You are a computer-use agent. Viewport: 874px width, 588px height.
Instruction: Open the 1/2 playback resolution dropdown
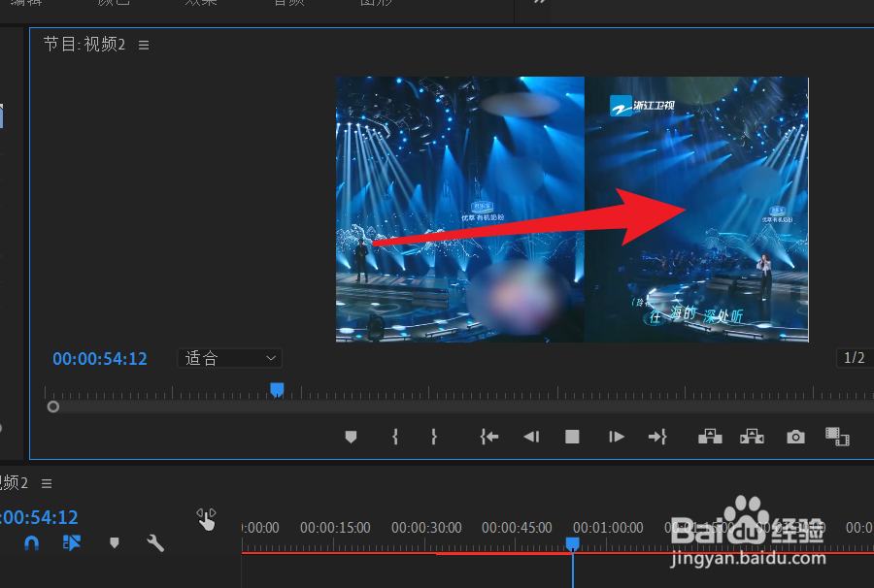tap(855, 357)
